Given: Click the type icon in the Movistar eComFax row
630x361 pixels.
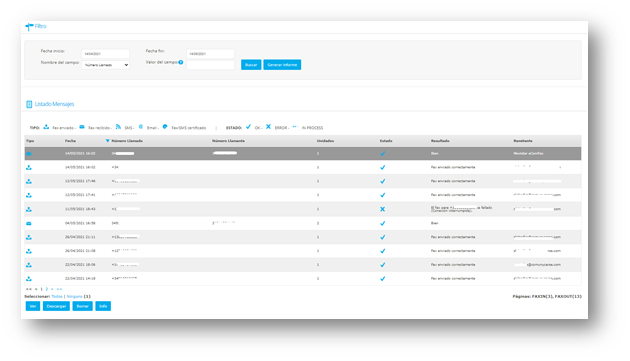Looking at the screenshot, I should pos(29,154).
